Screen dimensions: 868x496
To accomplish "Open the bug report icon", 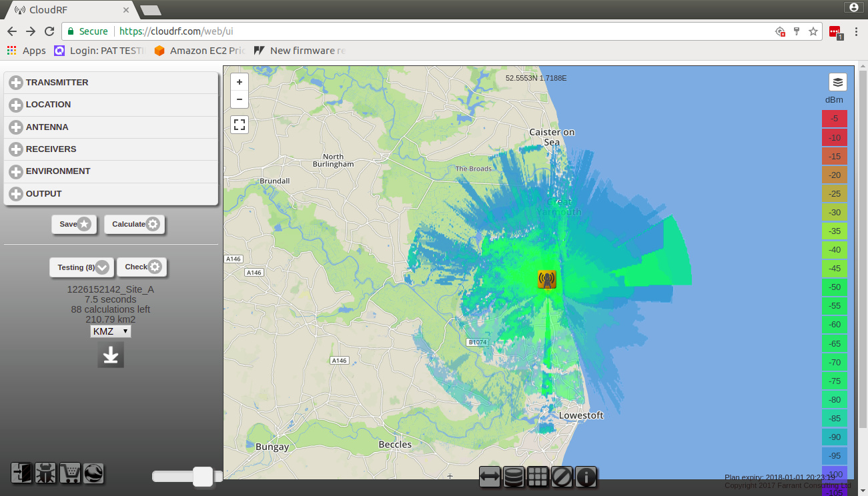I will (45, 473).
